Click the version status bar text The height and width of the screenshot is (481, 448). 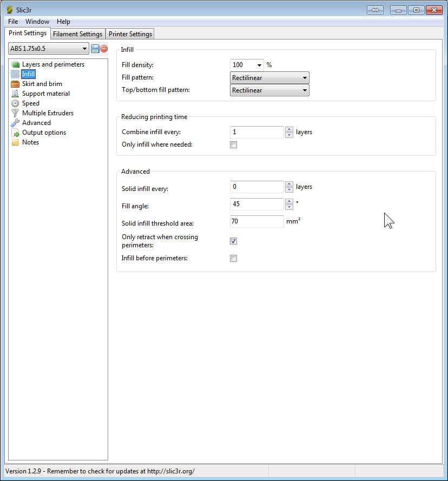[100, 471]
